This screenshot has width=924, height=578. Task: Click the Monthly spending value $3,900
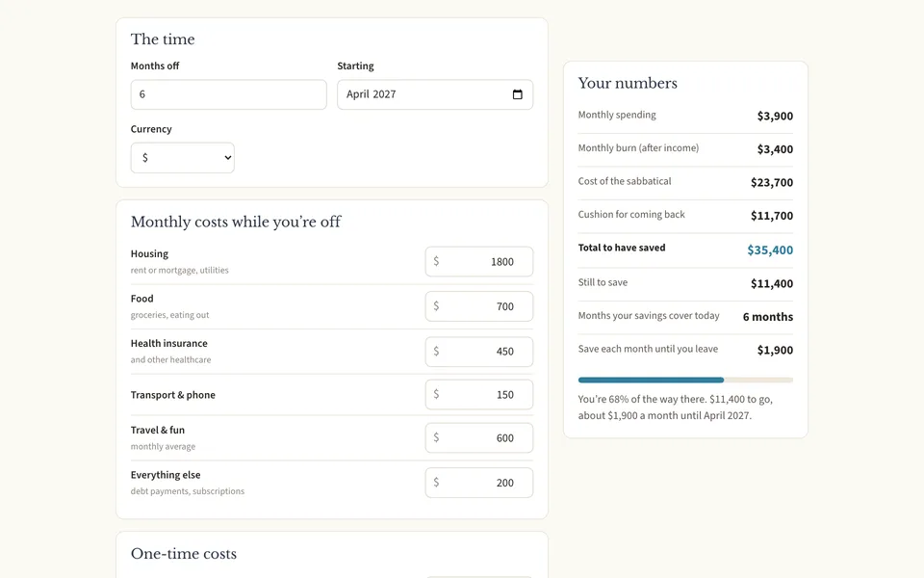click(775, 116)
